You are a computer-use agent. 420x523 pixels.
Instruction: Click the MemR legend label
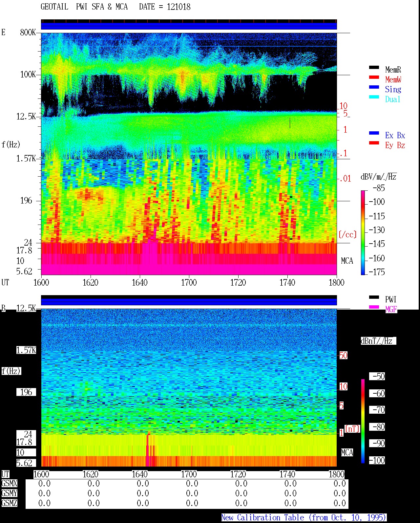pyautogui.click(x=393, y=70)
